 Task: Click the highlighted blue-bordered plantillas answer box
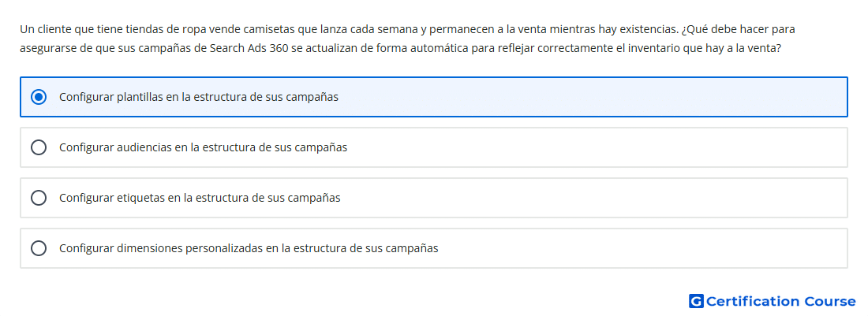(x=434, y=97)
